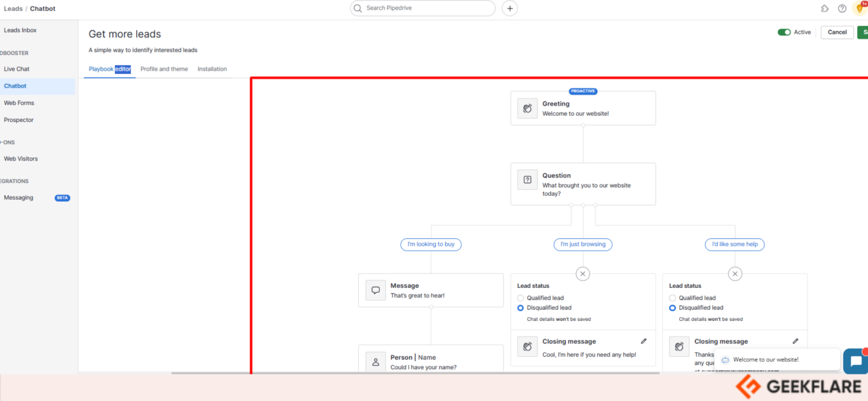Click the bot icon in chat preview bubble
This screenshot has height=401, width=868.
click(x=725, y=360)
